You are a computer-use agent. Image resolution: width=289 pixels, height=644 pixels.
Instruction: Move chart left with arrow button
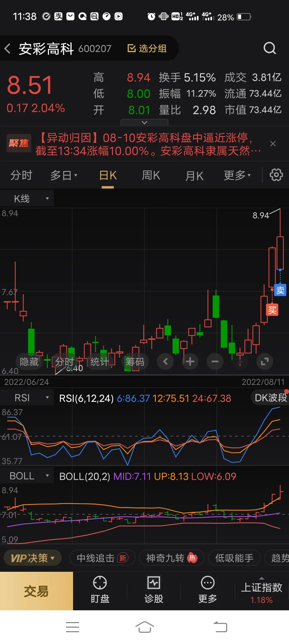(x=165, y=362)
